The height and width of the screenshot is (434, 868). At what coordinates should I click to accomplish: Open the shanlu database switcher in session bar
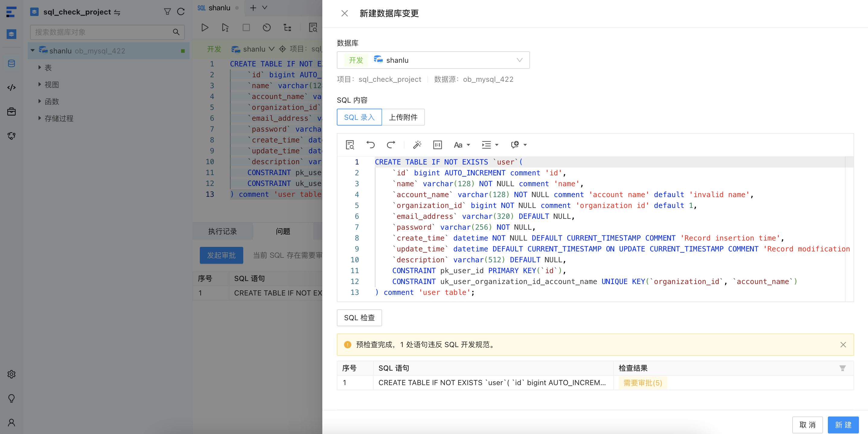click(254, 49)
